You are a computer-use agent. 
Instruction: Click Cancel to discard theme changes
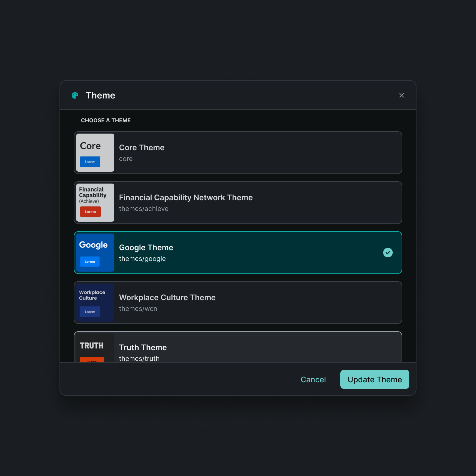coord(313,379)
